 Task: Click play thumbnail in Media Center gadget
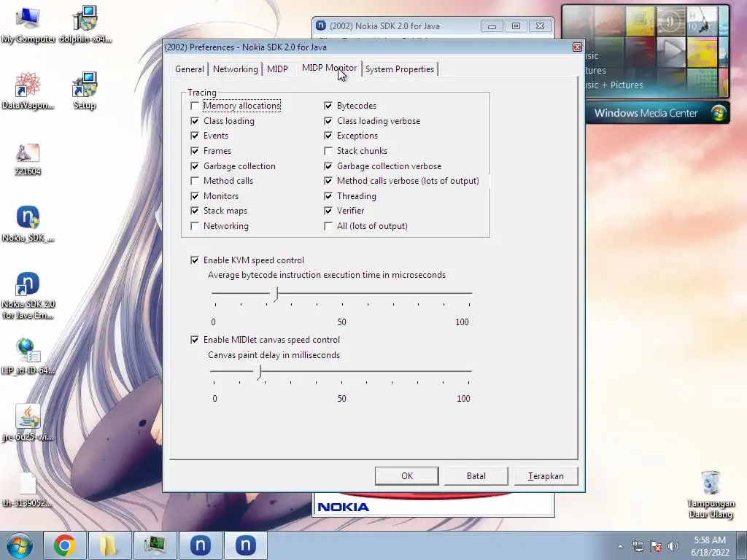pyautogui.click(x=671, y=52)
